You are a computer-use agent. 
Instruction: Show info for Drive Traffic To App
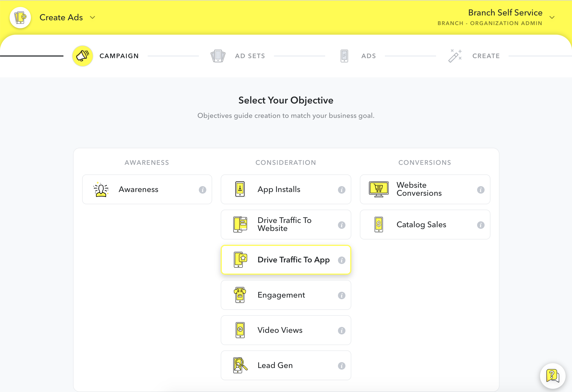(x=342, y=260)
